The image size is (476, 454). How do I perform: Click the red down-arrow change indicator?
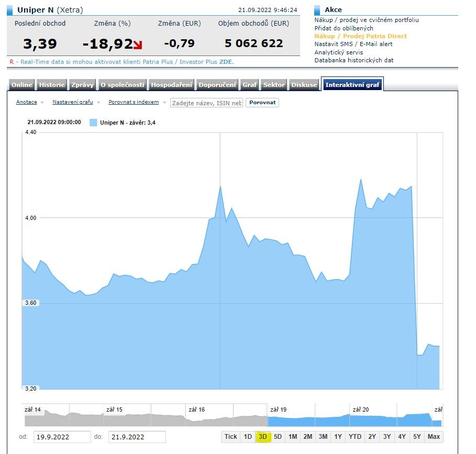point(138,45)
